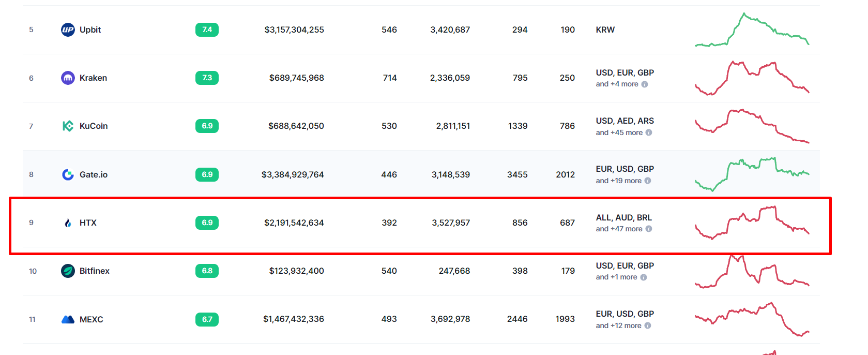Click the HTX 7-day volume sparkline
Viewport: 868px width, 355px height.
pos(752,223)
